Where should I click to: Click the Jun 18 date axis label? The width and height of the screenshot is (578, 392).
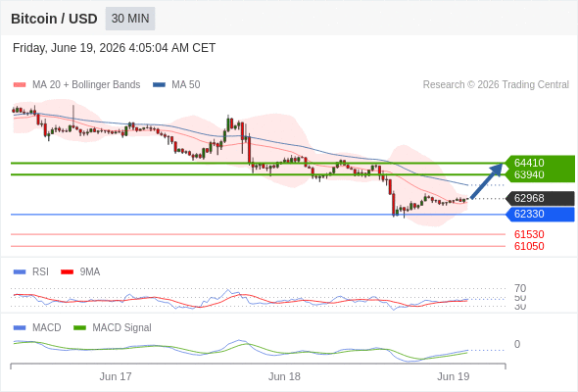(284, 376)
